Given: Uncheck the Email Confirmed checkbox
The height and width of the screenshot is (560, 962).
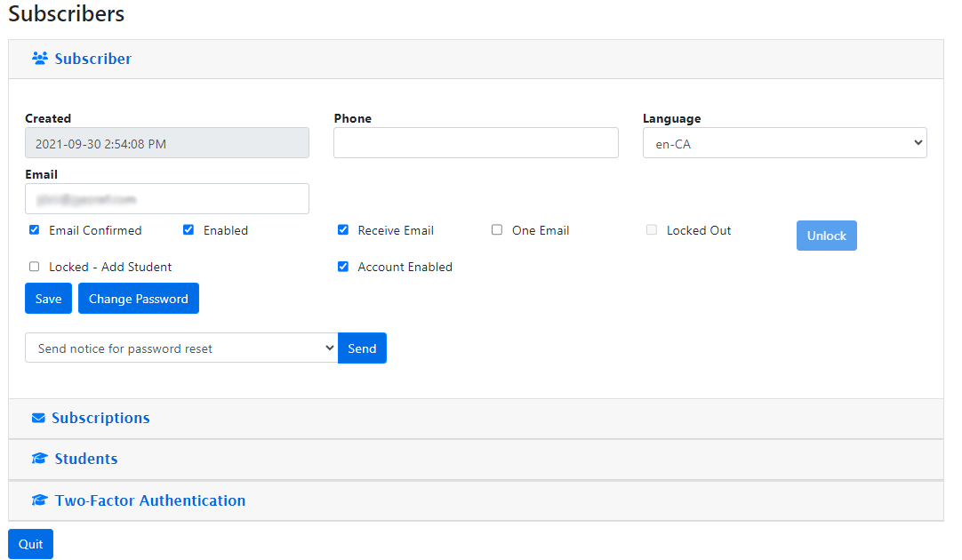Looking at the screenshot, I should [34, 230].
